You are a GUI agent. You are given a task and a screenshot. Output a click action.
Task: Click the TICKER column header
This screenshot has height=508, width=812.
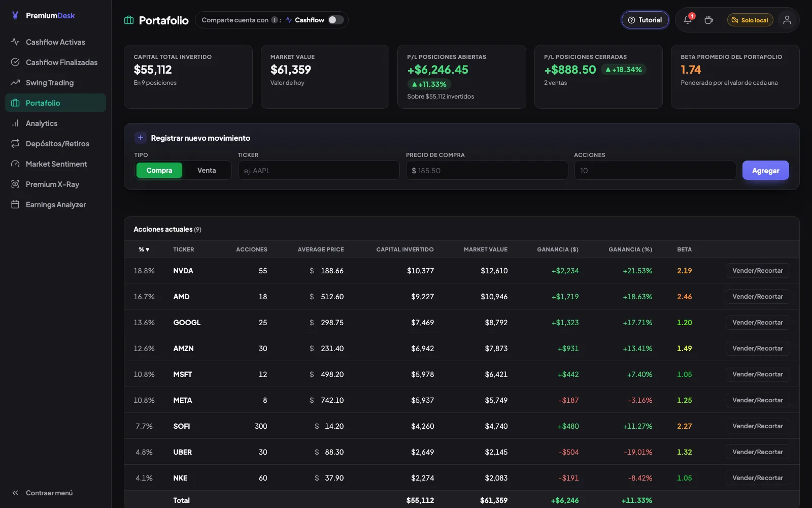point(184,249)
